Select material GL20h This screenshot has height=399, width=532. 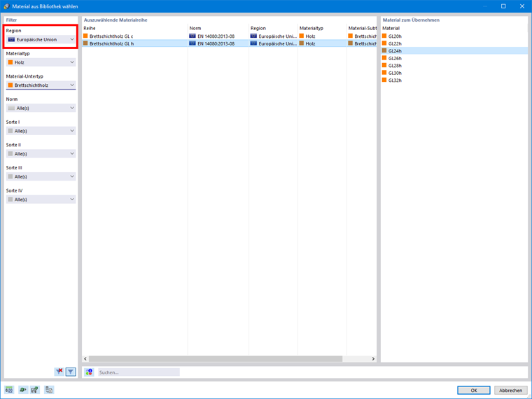tap(454, 36)
